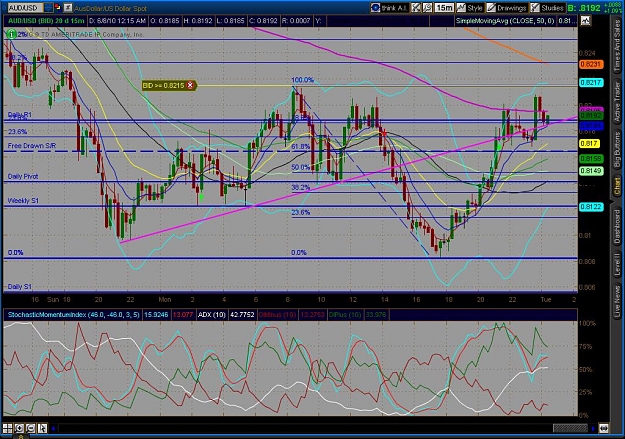The width and height of the screenshot is (625, 439).
Task: Click the 15.9246 SMI value
Action: coord(155,315)
